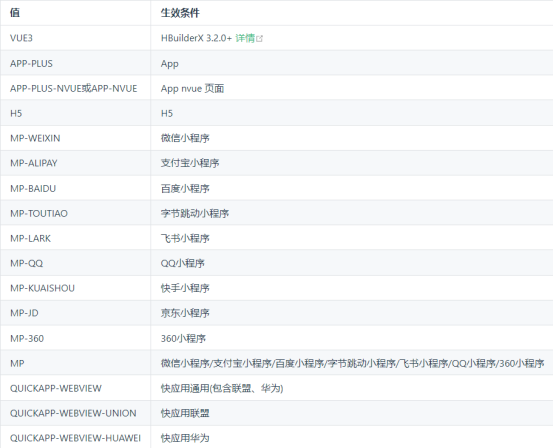553x448 pixels.
Task: Select the MP-KUAISHOU value
Action: click(x=42, y=288)
